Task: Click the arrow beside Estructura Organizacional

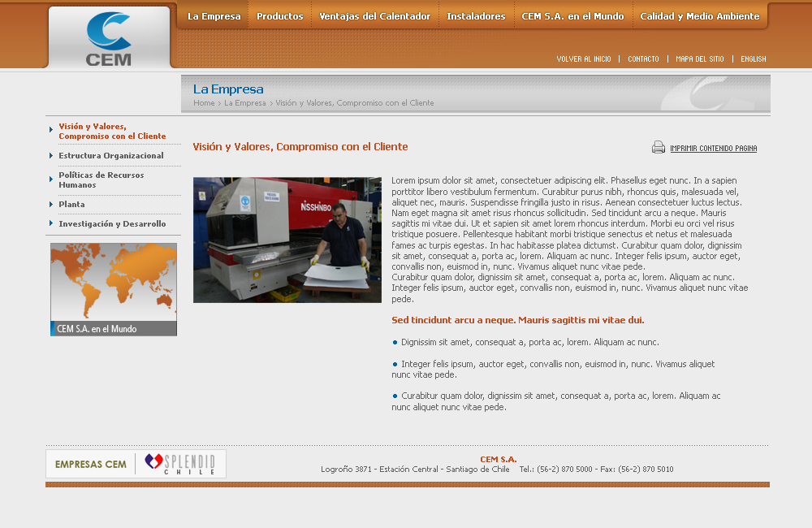Action: pyautogui.click(x=51, y=155)
